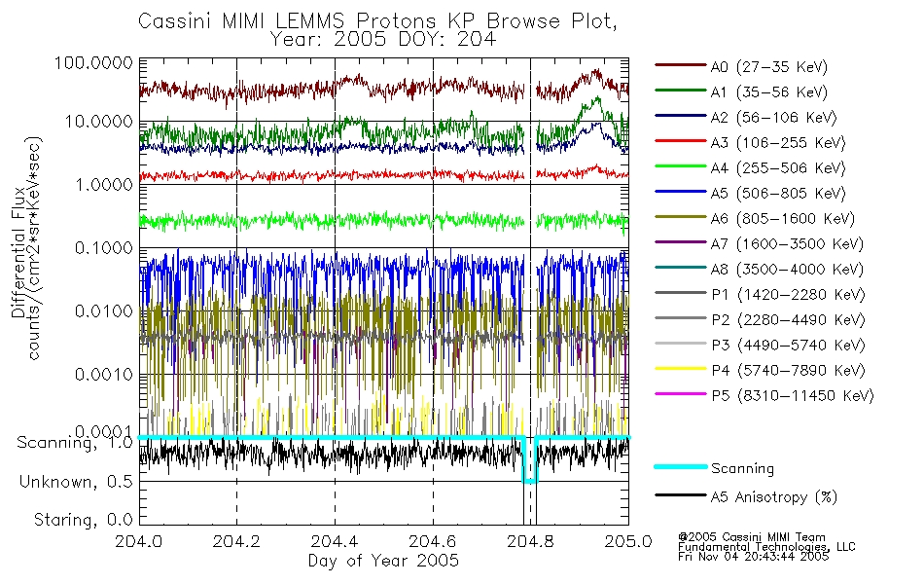Click the A4 (255-506 KeV) legend label
The image size is (924, 584).
click(x=778, y=168)
